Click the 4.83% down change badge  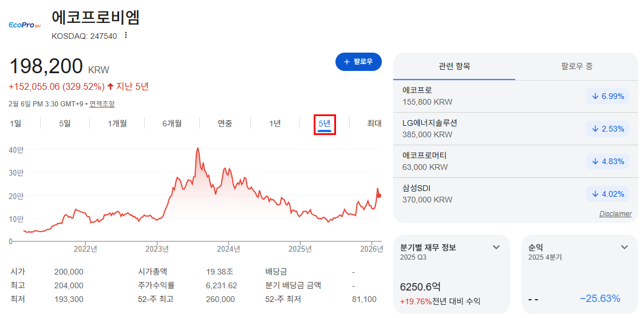pyautogui.click(x=607, y=161)
